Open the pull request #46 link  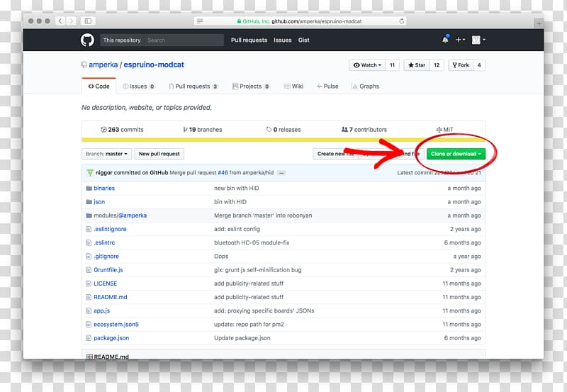(223, 173)
